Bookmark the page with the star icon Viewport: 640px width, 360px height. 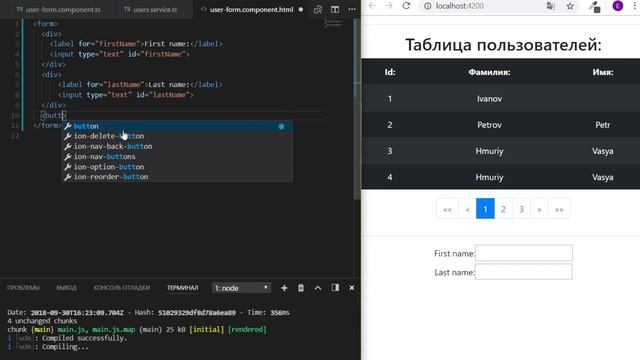(570, 6)
